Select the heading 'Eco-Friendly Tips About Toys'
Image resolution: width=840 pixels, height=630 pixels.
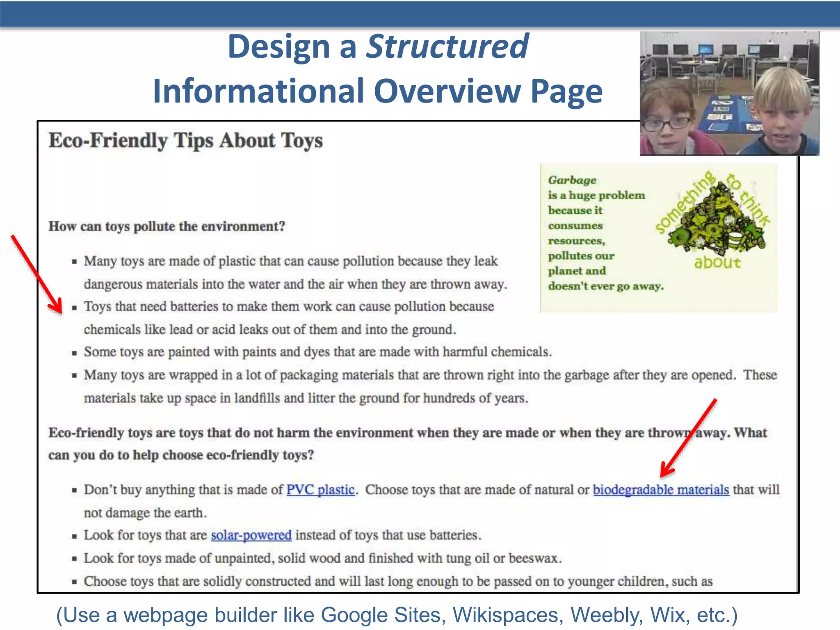186,141
